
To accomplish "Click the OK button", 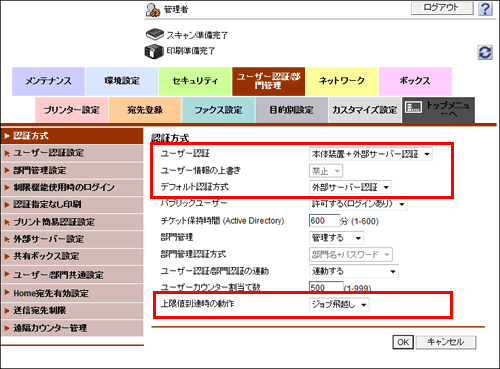I will tap(403, 342).
